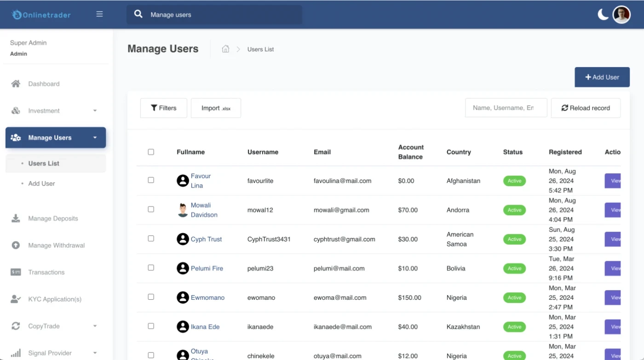Click the Manage Deposits download icon
644x360 pixels.
click(x=16, y=218)
